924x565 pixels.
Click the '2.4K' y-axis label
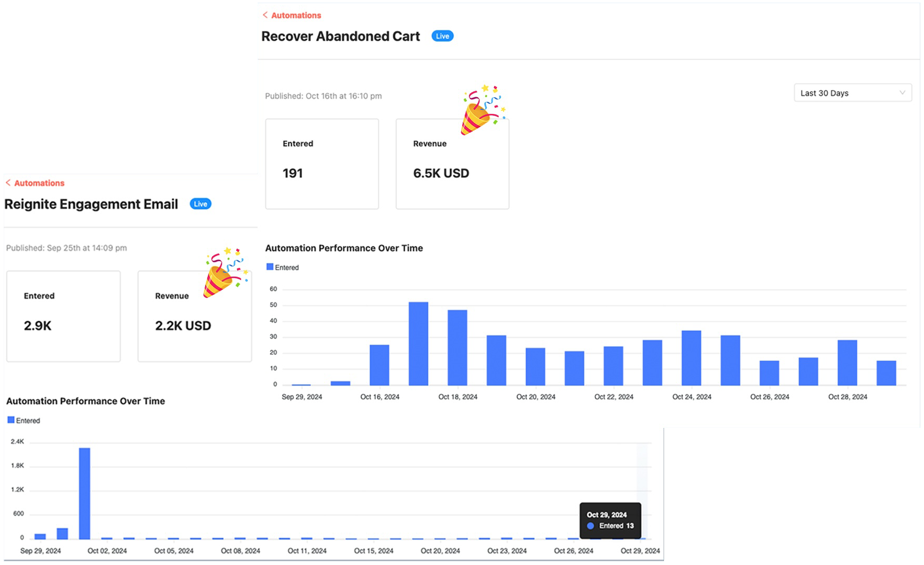click(18, 442)
